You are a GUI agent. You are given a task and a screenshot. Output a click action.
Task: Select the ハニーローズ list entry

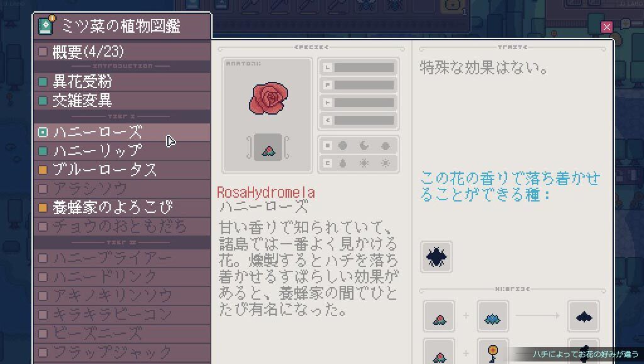coord(123,132)
